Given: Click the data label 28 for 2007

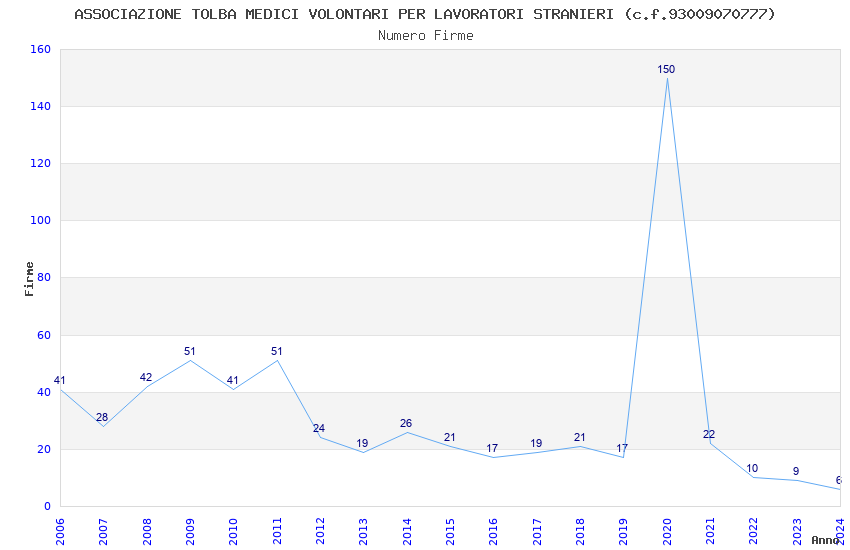Looking at the screenshot, I should [x=102, y=417].
